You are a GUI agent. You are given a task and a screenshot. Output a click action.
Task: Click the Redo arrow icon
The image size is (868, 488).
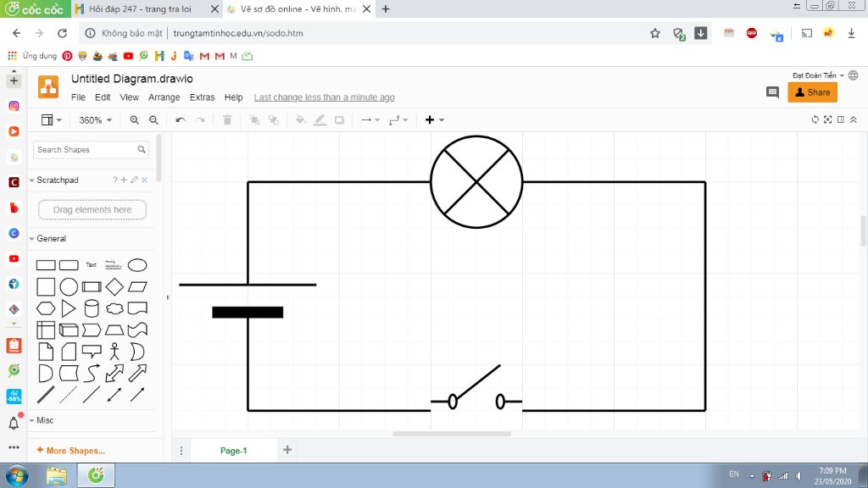[200, 120]
